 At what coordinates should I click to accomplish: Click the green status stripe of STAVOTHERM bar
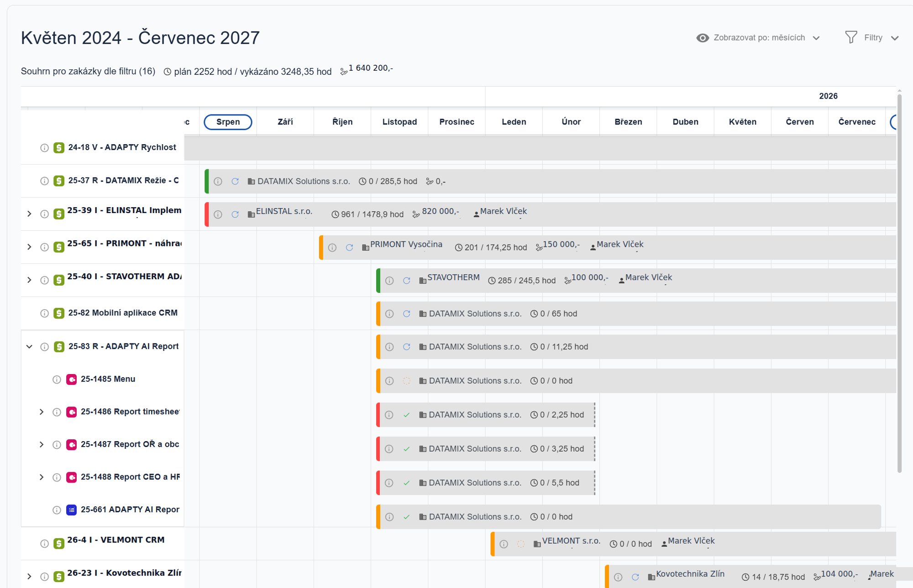pyautogui.click(x=378, y=281)
